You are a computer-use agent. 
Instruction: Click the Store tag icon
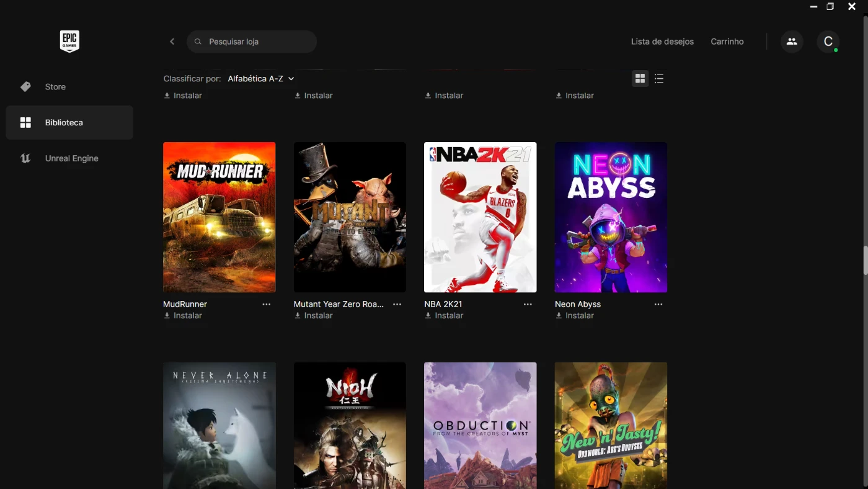(x=25, y=87)
